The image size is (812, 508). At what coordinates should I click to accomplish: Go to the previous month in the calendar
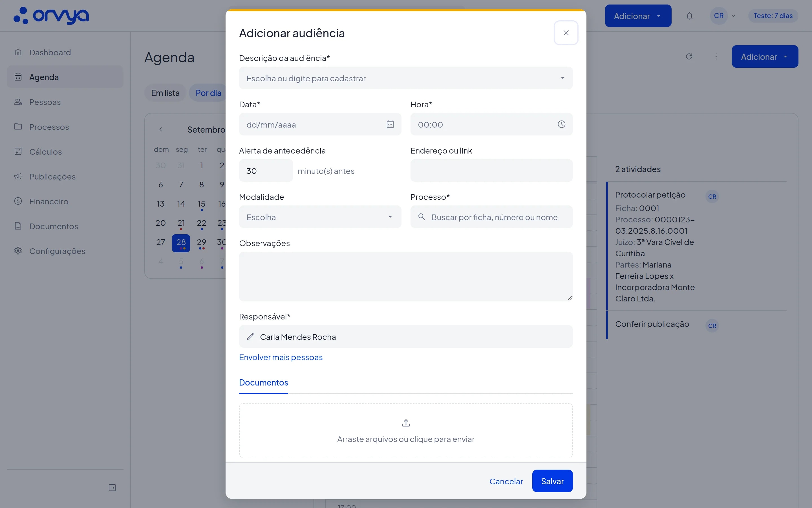[161, 129]
